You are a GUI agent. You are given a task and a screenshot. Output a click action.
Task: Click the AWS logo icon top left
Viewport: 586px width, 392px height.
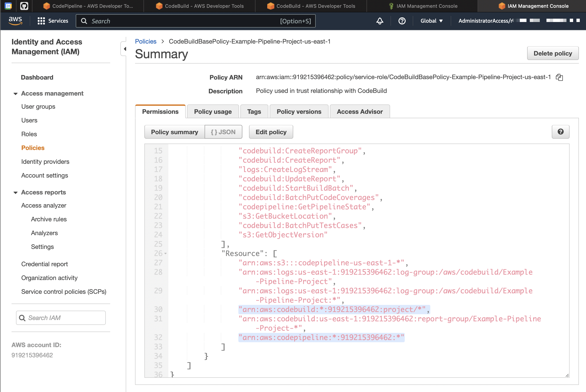(x=15, y=21)
